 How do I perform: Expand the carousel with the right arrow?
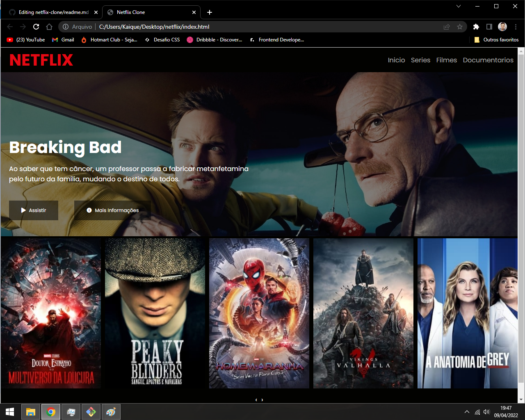262,399
